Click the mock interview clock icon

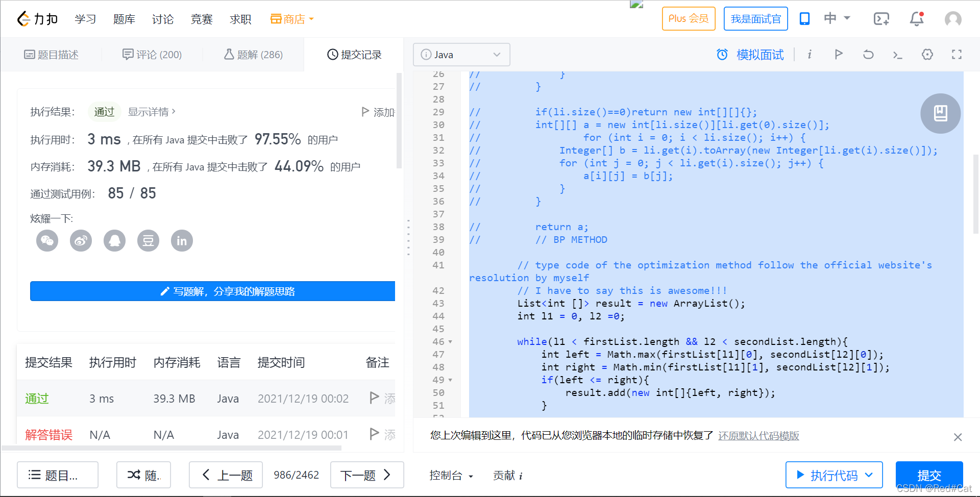(x=722, y=55)
